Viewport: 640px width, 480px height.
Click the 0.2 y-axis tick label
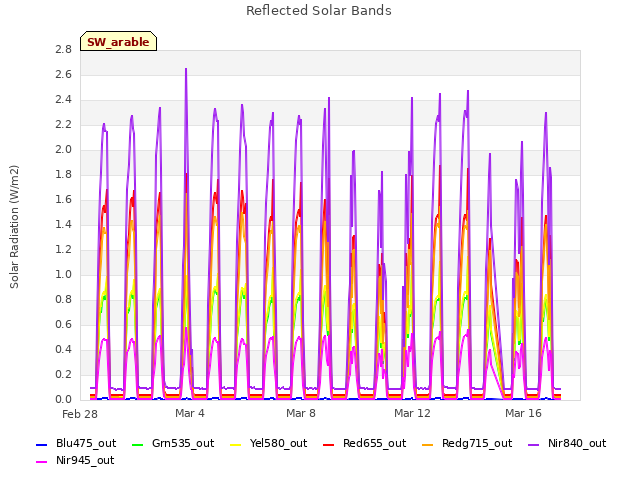[63, 374]
